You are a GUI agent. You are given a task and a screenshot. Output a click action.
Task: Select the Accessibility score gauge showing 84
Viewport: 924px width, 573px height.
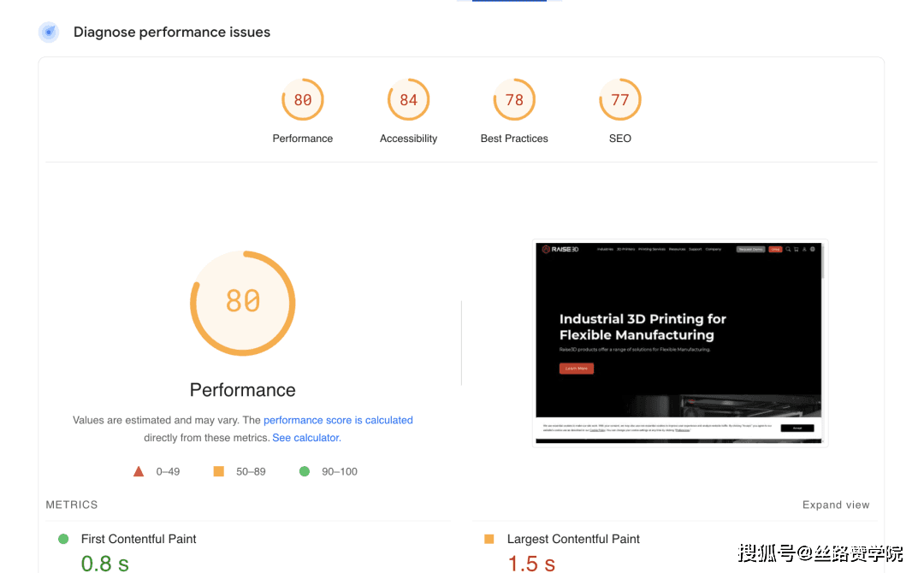point(408,99)
